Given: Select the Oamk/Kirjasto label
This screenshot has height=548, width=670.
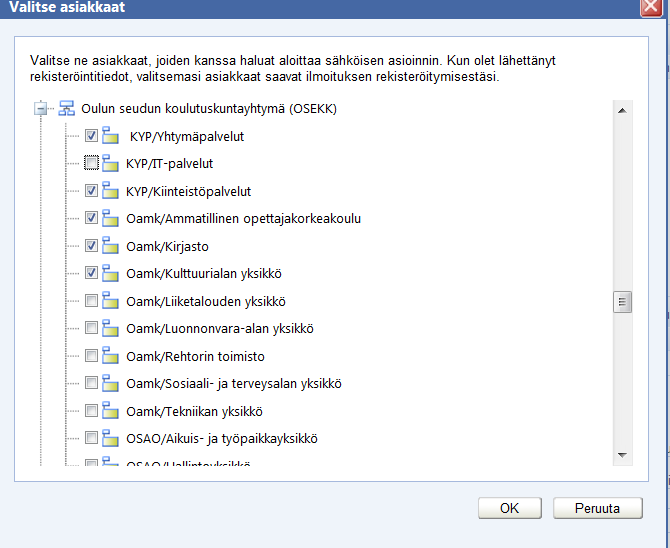Looking at the screenshot, I should (167, 247).
